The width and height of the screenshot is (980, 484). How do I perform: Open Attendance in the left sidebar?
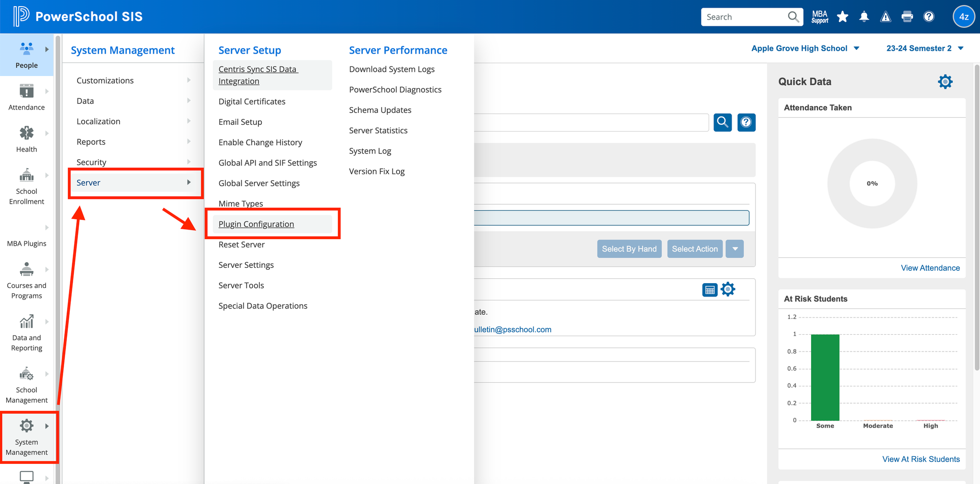[26, 97]
